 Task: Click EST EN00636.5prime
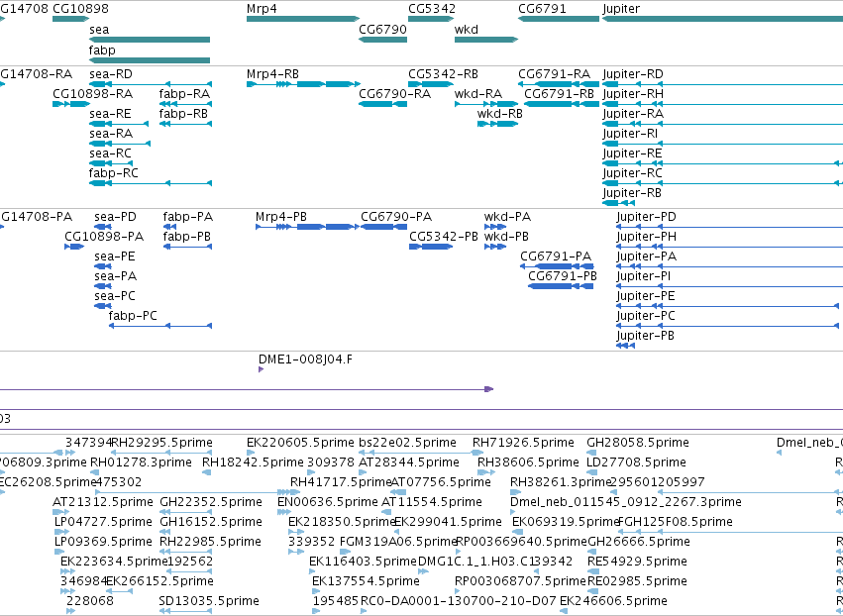tap(328, 502)
